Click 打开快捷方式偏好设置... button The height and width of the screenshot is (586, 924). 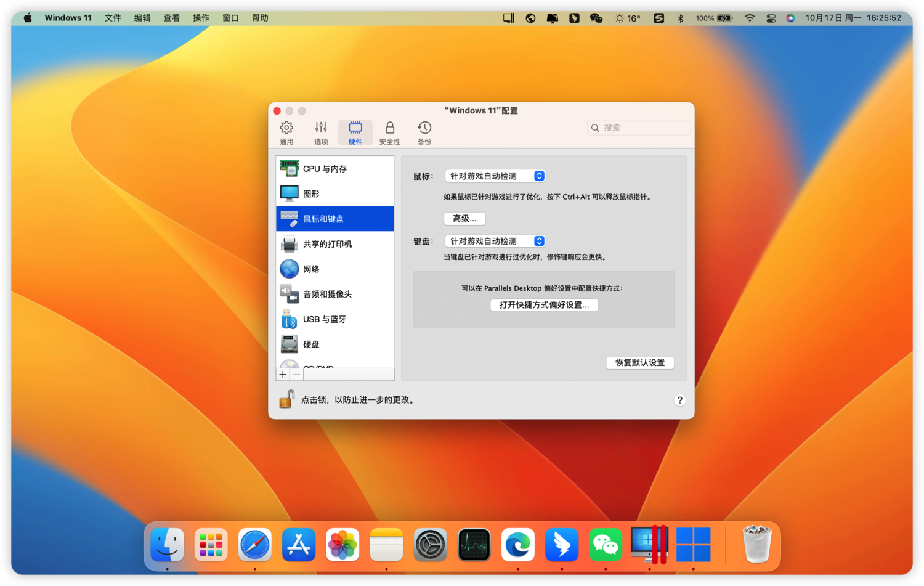pos(544,304)
